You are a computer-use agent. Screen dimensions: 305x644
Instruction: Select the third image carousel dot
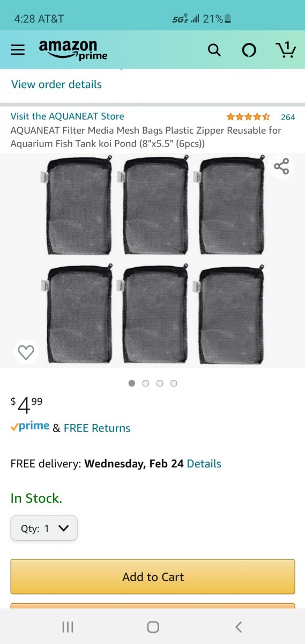160,383
